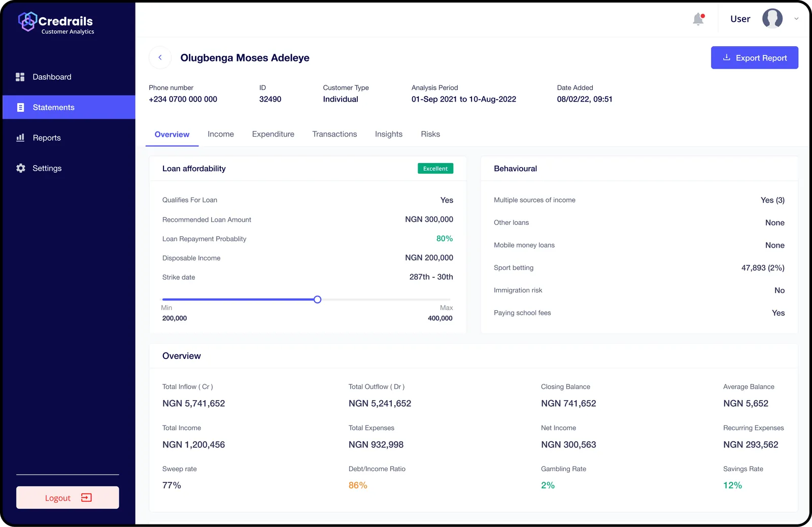
Task: Click the Settings gear icon
Action: click(x=20, y=168)
